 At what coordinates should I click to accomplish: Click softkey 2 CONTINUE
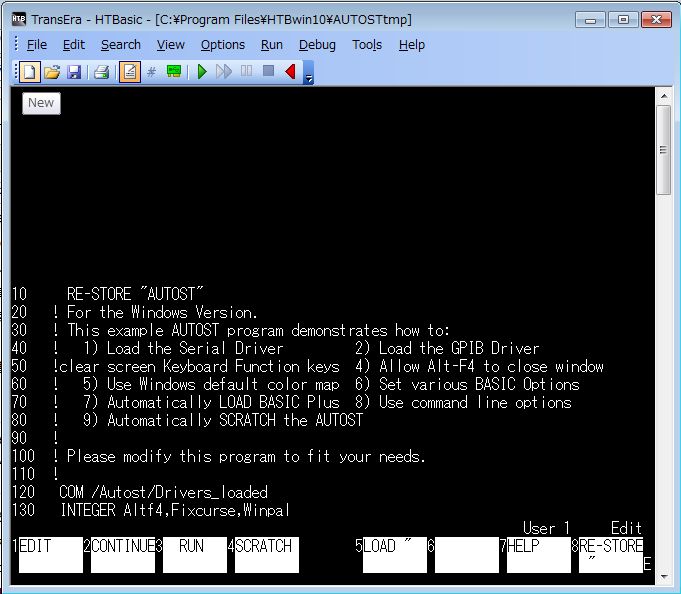(122, 555)
